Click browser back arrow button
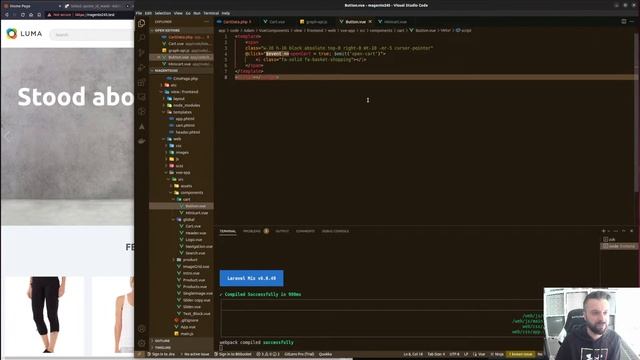Viewport: 640px width, 360px height. [x=7, y=15]
